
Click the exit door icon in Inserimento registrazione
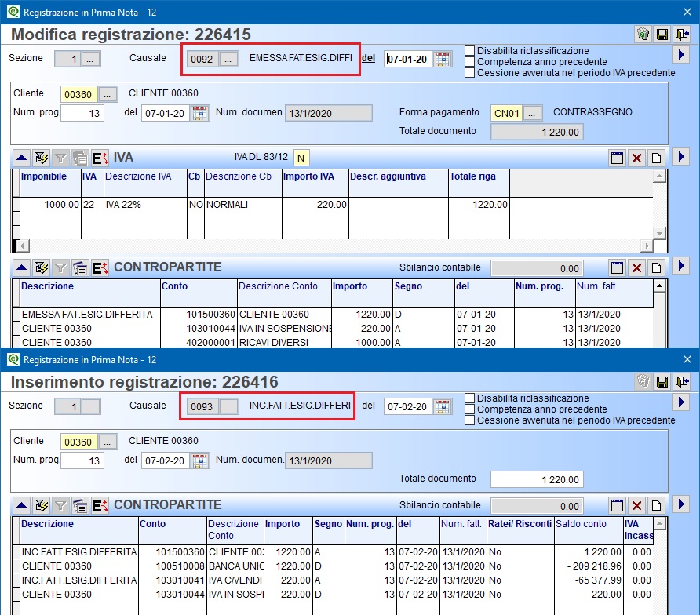tap(682, 382)
